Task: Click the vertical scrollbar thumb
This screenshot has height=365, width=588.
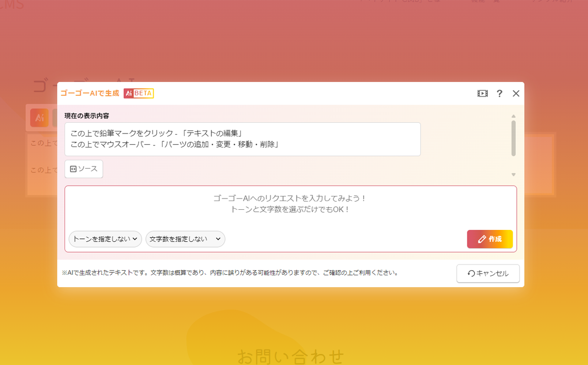Action: tap(513, 138)
